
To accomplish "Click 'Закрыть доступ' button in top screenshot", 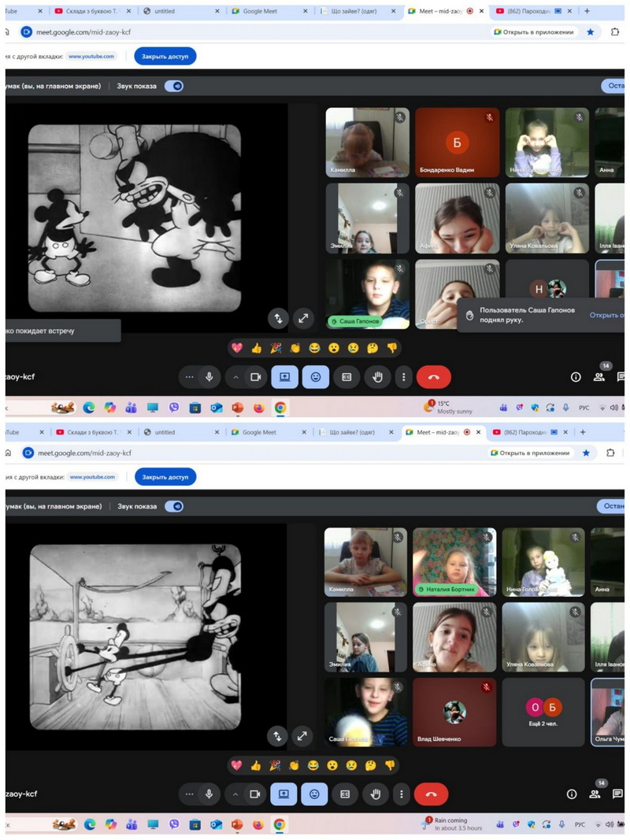I will 165,57.
